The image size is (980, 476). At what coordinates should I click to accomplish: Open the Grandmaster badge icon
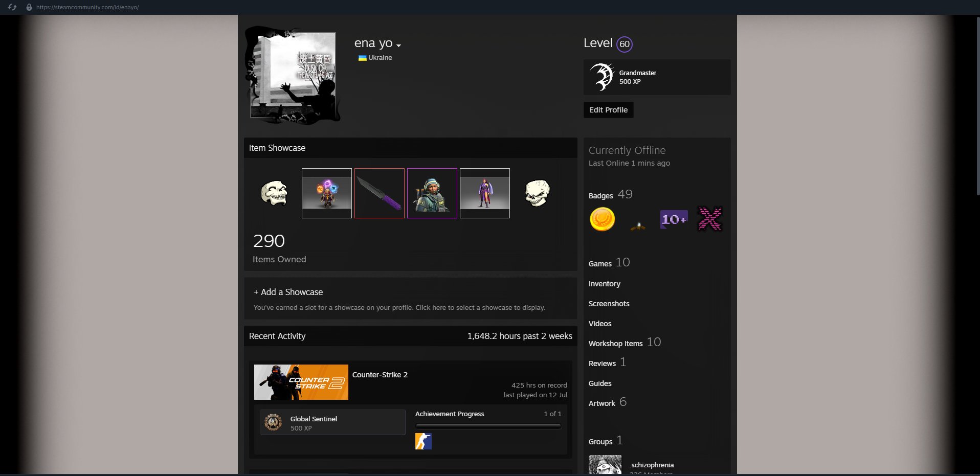(x=602, y=77)
